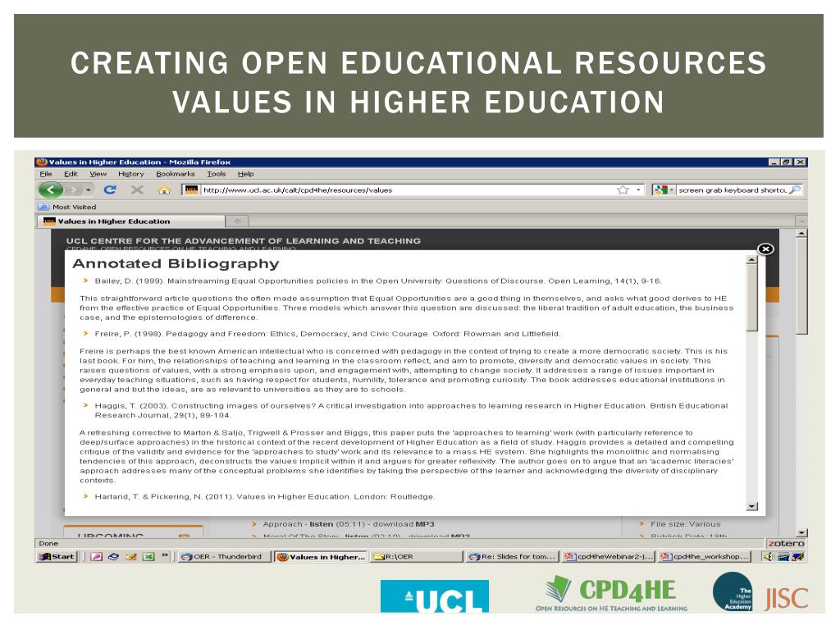Viewport: 840px width, 630px height.
Task: Open the File menu
Action: pyautogui.click(x=46, y=174)
